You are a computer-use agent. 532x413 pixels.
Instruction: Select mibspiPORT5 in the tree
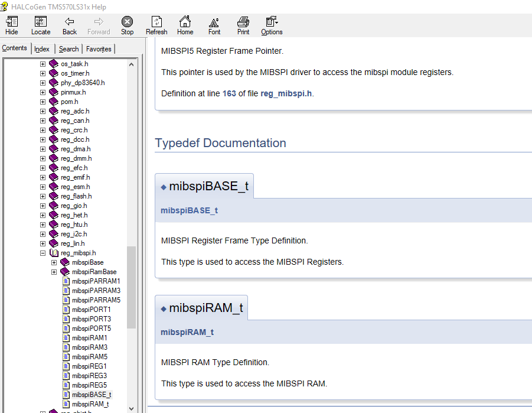92,329
